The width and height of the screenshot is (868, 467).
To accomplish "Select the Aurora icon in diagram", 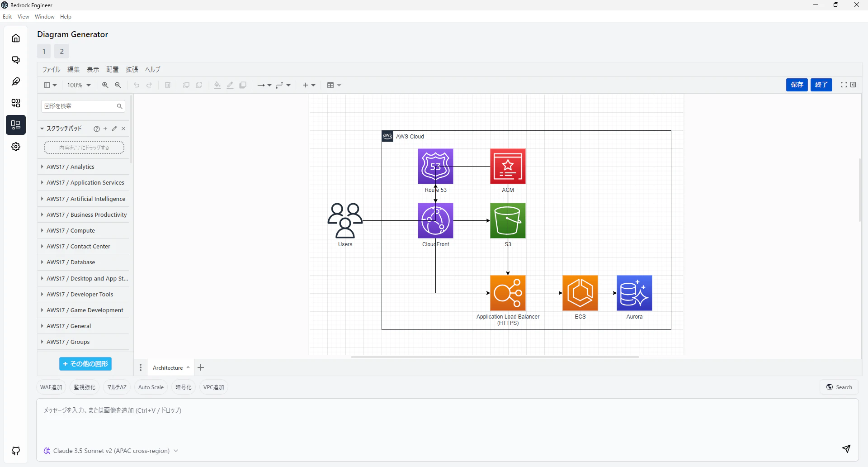I will [x=634, y=293].
